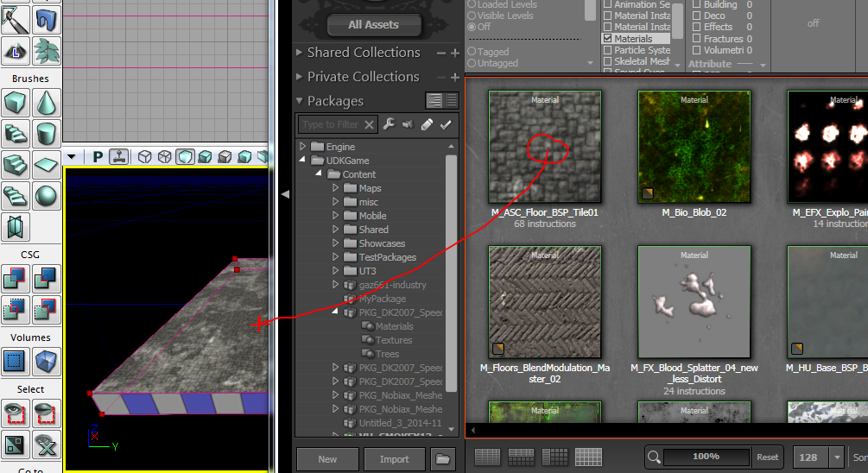Viewport: 868px width, 473px height.
Task: Click Add Special Brush under Volumes
Action: 16,362
